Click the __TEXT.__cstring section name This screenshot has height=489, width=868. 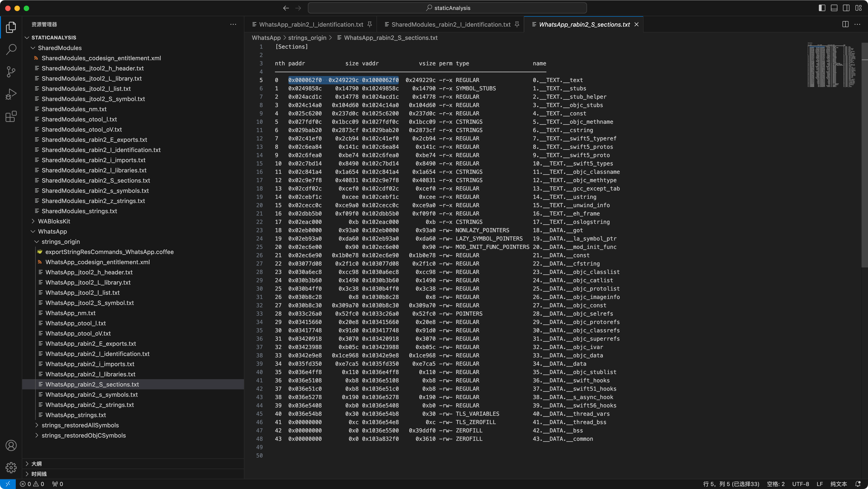pyautogui.click(x=563, y=130)
